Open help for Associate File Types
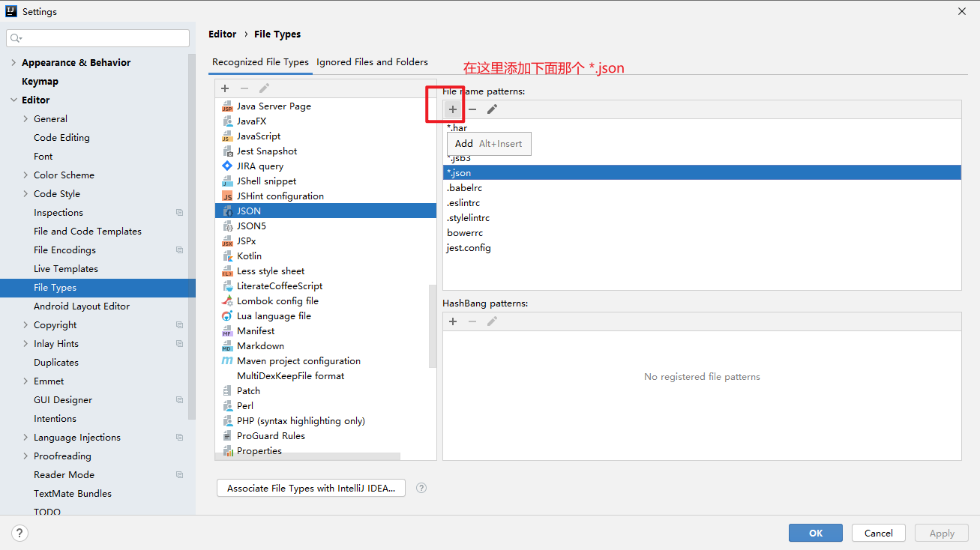The width and height of the screenshot is (980, 550). pos(421,488)
